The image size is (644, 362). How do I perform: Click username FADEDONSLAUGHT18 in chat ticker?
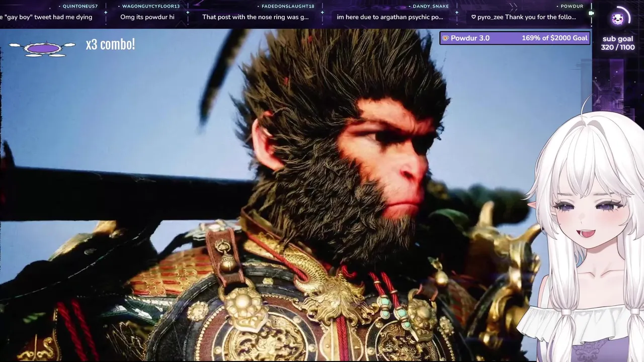[x=288, y=6]
